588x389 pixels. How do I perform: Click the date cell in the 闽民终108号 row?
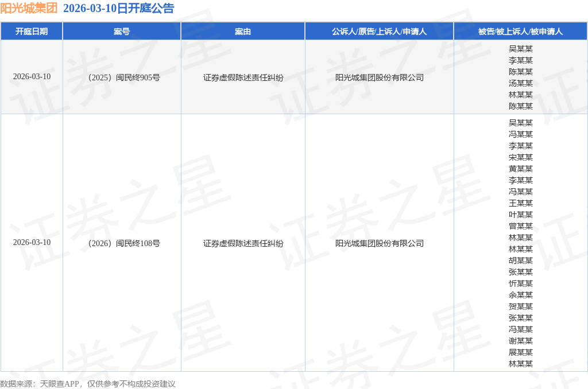32,243
